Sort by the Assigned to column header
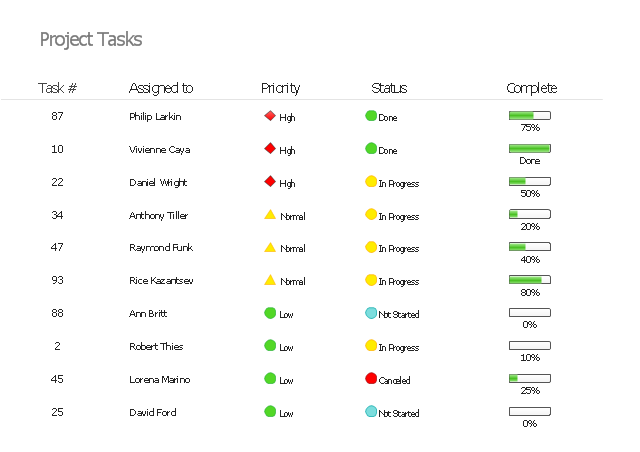Screen dimensions: 640x452 point(161,88)
